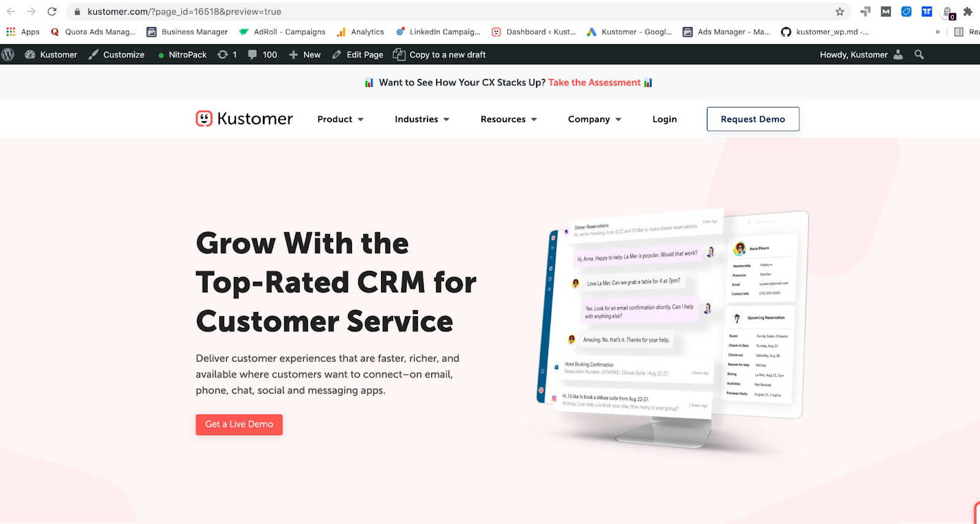Image resolution: width=980 pixels, height=524 pixels.
Task: Open the New content menu in admin bar
Action: 304,55
